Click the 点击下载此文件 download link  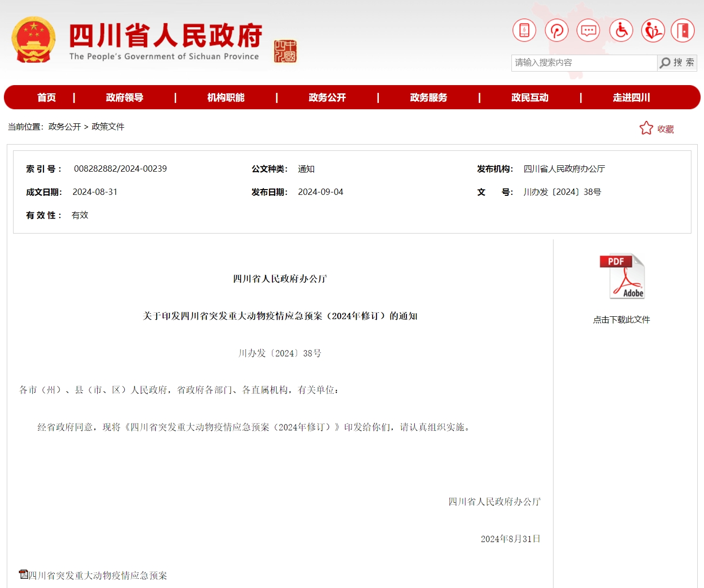pos(621,320)
